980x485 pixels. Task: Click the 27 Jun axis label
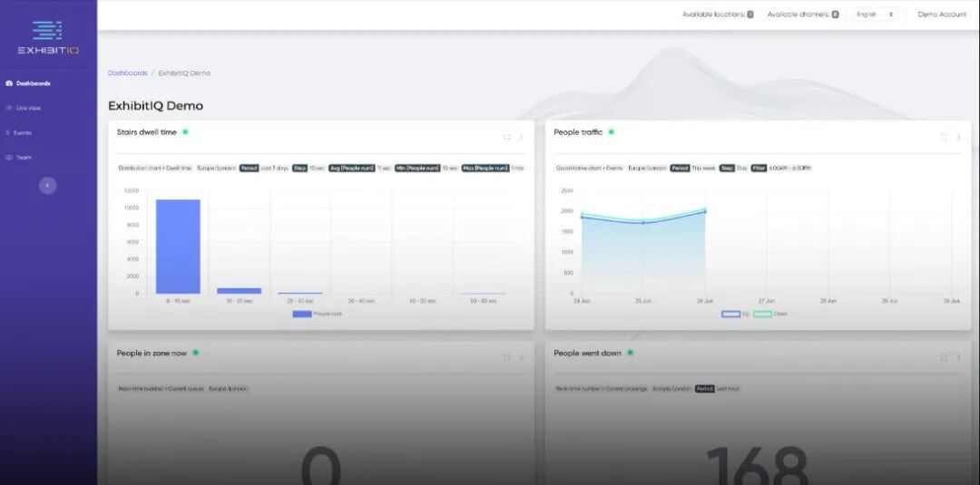[x=766, y=301]
